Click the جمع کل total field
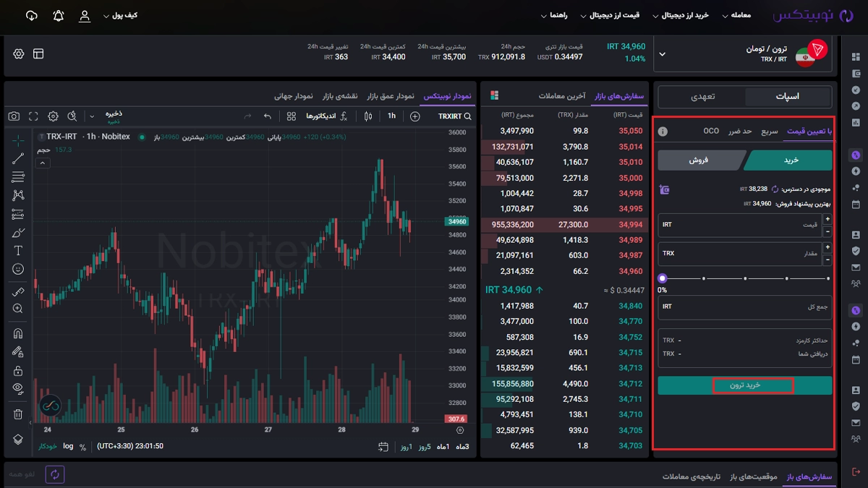Screen dimensions: 868x488 click(x=745, y=307)
